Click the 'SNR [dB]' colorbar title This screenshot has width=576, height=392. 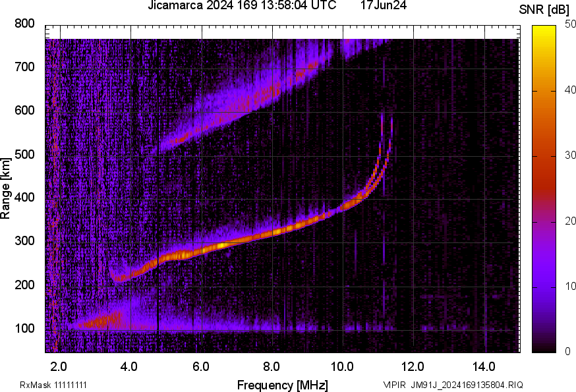click(x=544, y=10)
